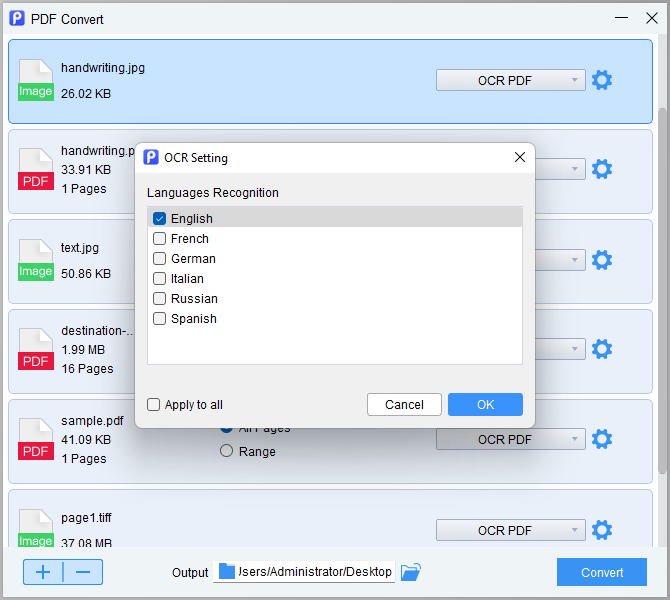This screenshot has width=670, height=600.
Task: Click the Image file icon of text.jpg
Action: coord(36,260)
